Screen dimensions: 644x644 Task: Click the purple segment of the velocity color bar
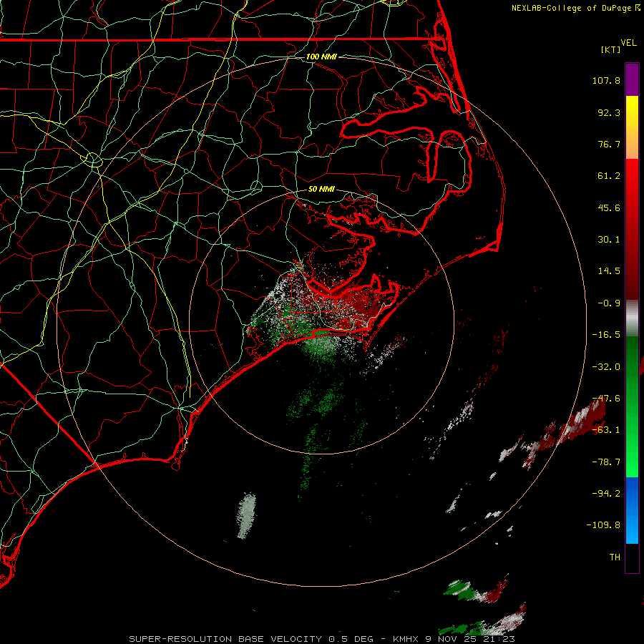pos(632,80)
